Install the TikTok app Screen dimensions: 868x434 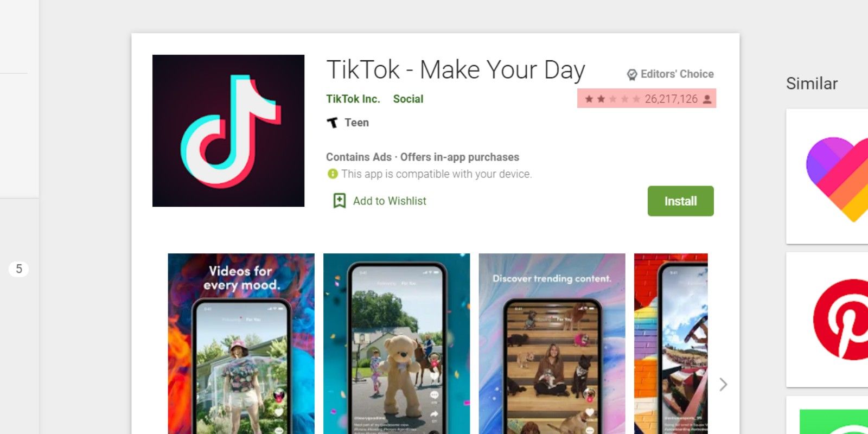(681, 201)
